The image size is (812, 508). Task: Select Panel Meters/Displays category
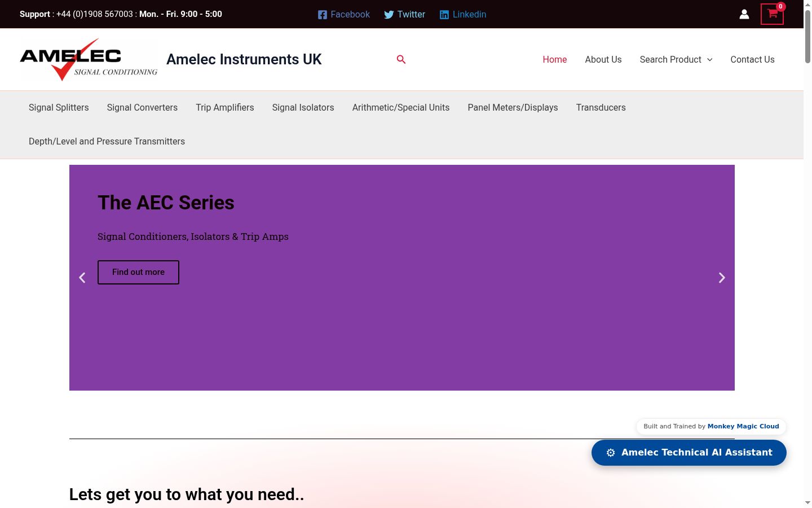[x=513, y=108]
